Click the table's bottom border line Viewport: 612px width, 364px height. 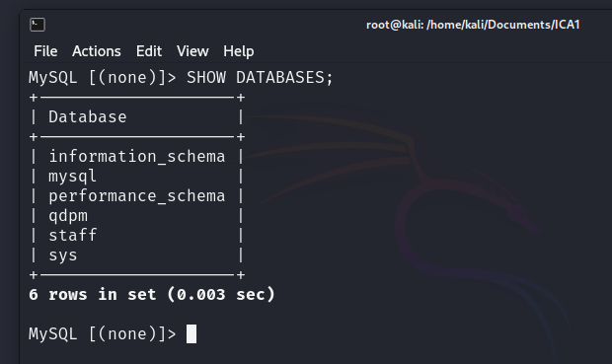137,275
